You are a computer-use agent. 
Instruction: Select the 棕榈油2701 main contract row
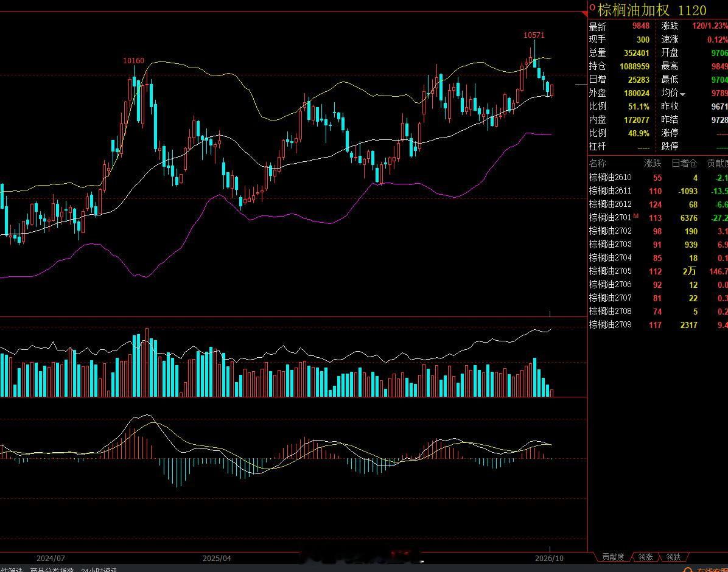point(658,218)
